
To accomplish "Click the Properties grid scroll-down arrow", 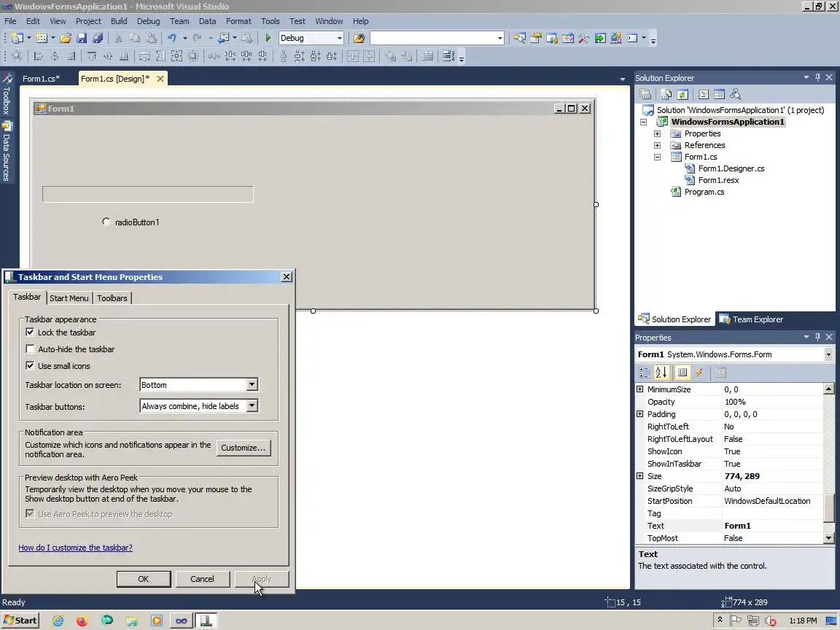I will tap(829, 538).
